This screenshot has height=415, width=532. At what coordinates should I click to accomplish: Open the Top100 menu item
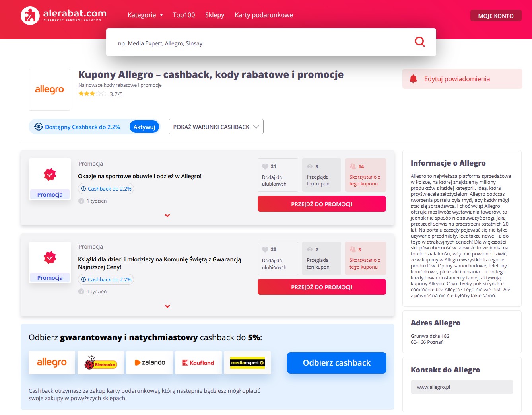(184, 15)
